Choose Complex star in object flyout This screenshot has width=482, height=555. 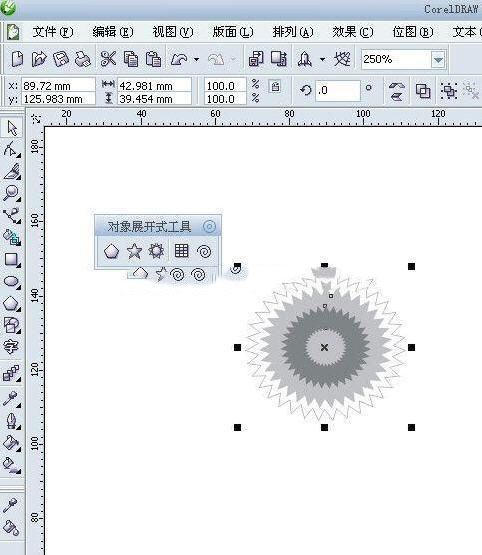(x=156, y=251)
